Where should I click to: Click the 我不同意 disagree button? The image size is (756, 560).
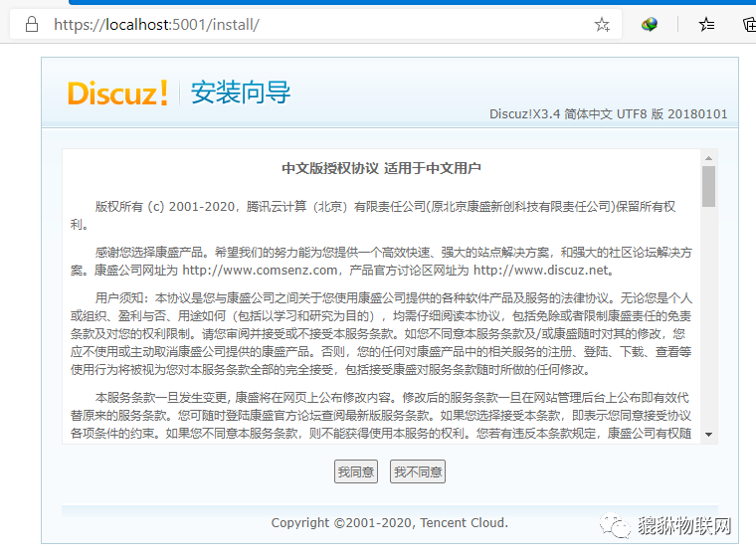point(418,471)
